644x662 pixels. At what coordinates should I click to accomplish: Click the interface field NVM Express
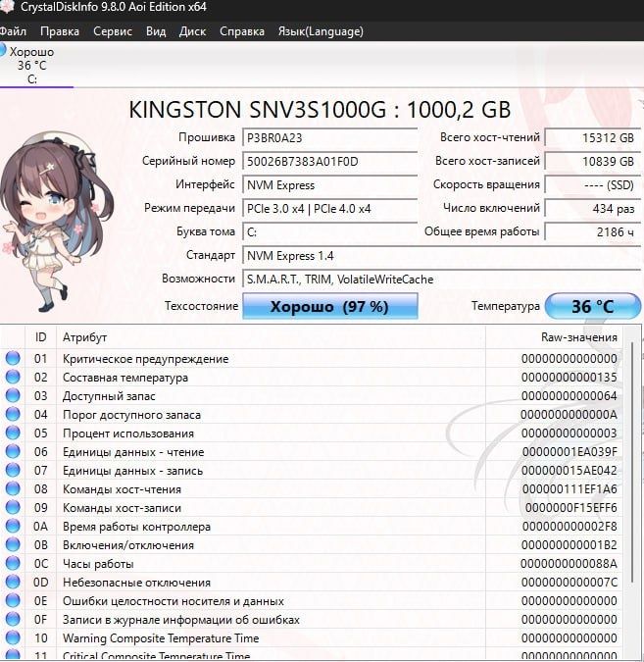tap(329, 185)
